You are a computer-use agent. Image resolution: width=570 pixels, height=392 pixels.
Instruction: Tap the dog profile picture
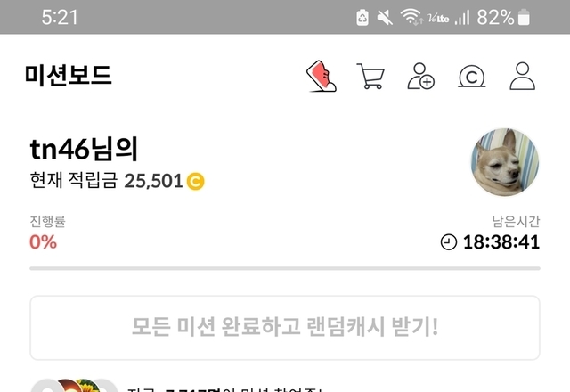coord(505,162)
